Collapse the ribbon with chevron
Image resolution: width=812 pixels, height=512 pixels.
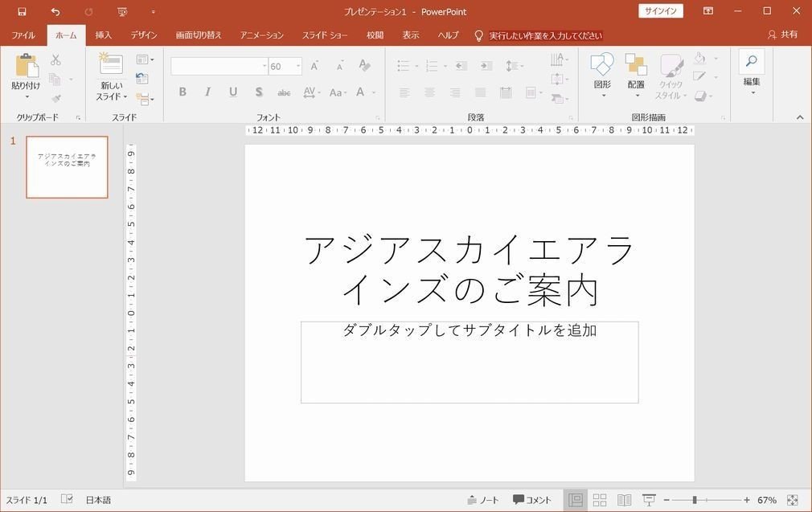coord(800,117)
